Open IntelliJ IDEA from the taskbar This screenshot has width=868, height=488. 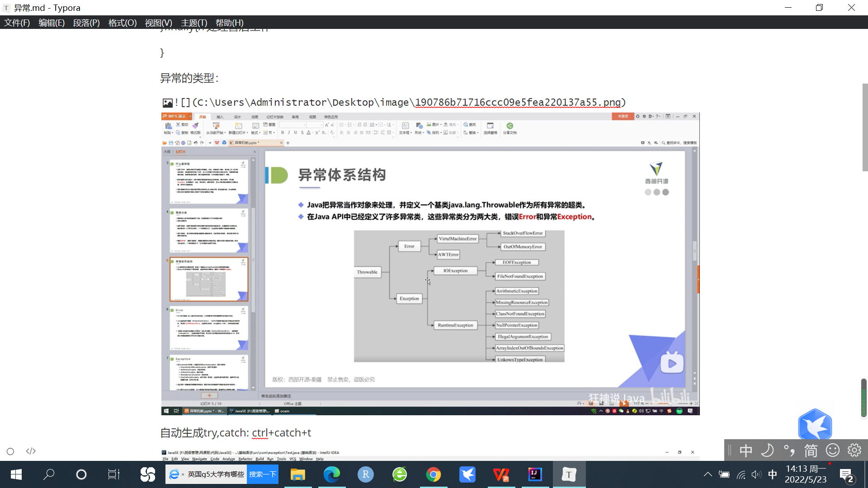(535, 474)
